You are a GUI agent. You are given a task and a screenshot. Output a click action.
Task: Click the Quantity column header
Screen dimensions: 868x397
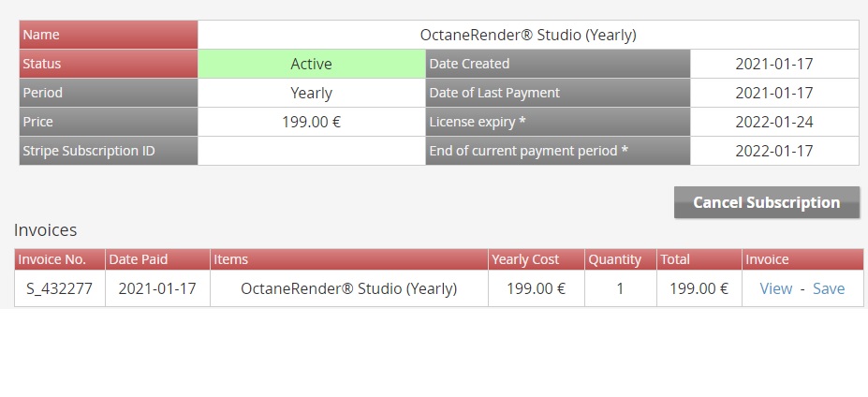tap(621, 259)
